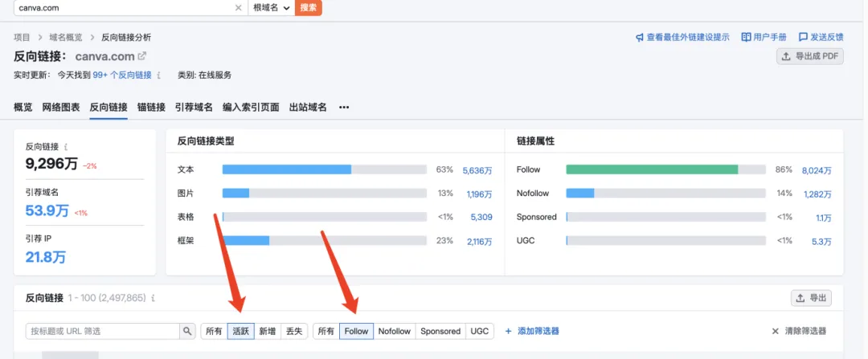Select the Nofollow filter button
Viewport: 868px width, 359px height.
pyautogui.click(x=394, y=332)
